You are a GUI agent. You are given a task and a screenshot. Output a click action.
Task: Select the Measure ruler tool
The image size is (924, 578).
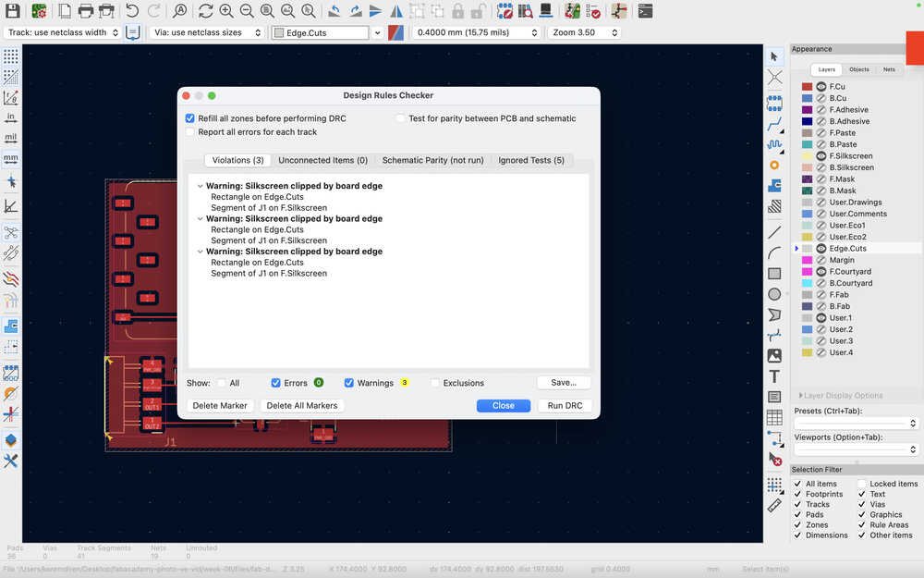pyautogui.click(x=774, y=506)
